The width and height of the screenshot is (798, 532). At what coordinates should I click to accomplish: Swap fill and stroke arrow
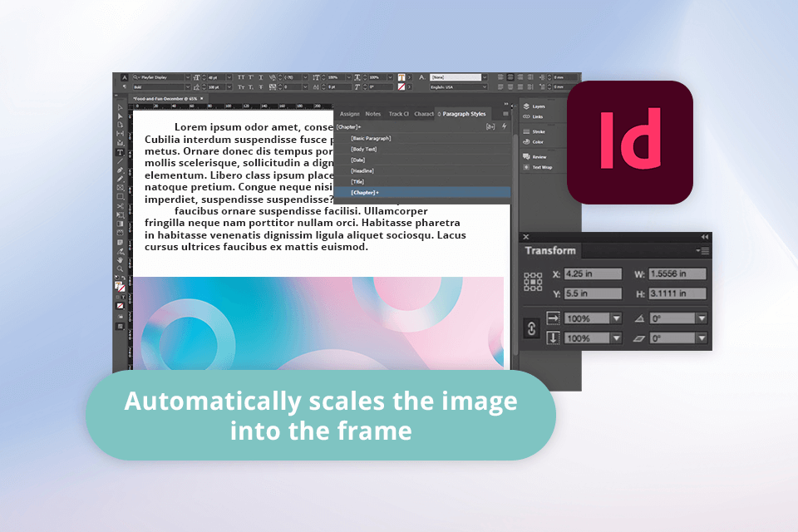click(124, 278)
